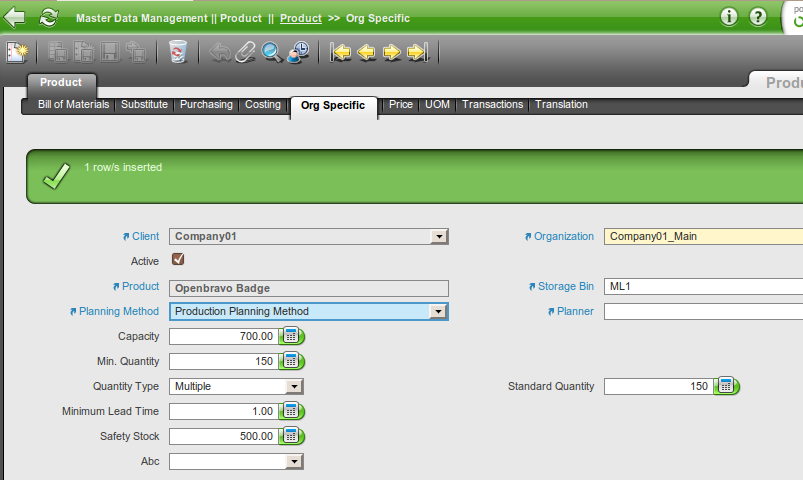Switch to Substitute tab

click(x=144, y=105)
